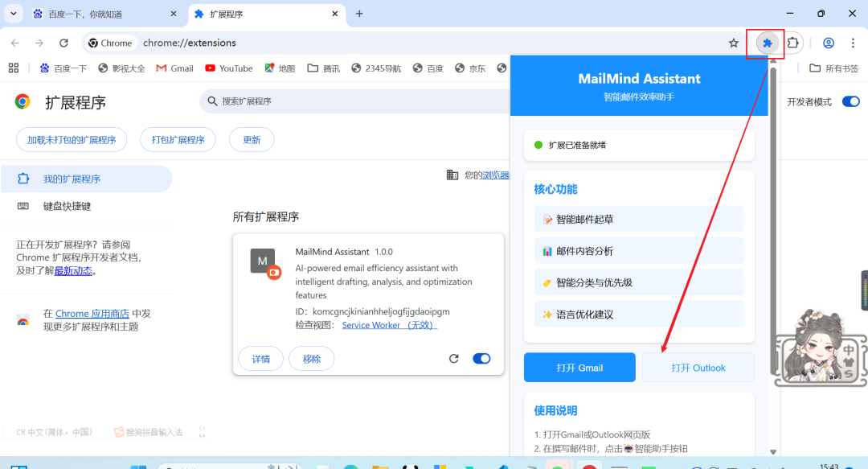
Task: Open the YouTube bookmark
Action: click(x=228, y=68)
